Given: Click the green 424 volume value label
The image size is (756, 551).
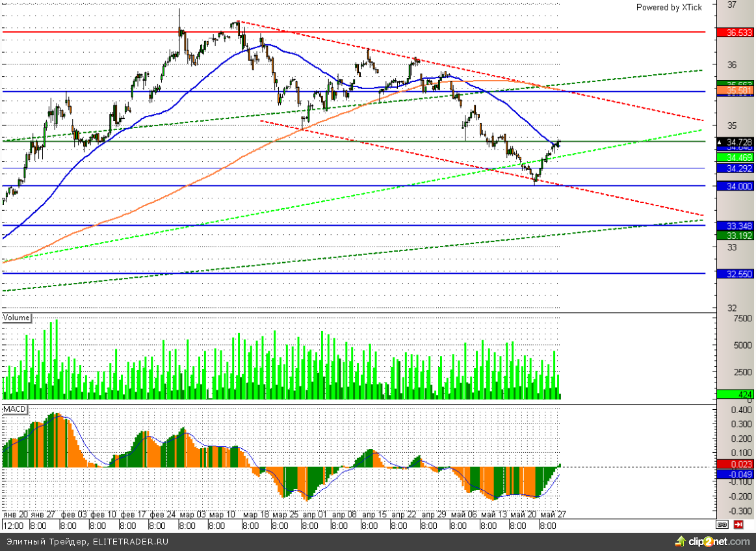Looking at the screenshot, I should click(735, 394).
